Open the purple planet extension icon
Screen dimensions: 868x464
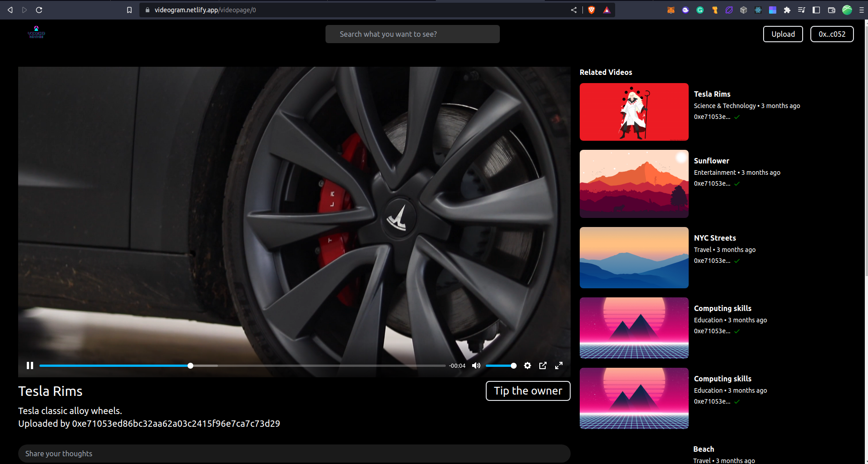729,10
